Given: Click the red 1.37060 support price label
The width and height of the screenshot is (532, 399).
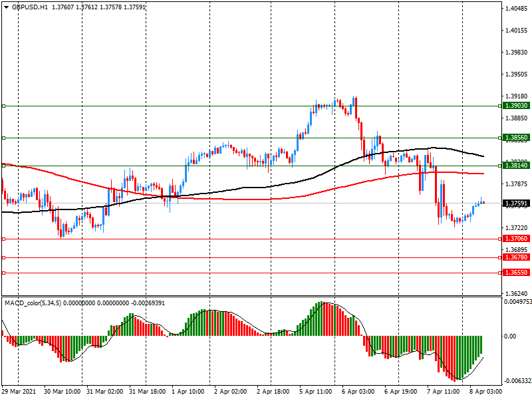Looking at the screenshot, I should point(516,239).
